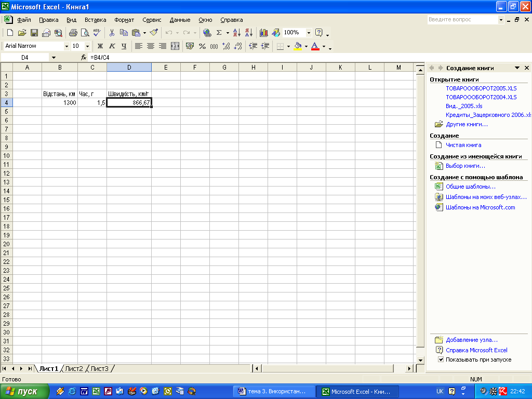Open the task pane menu dropdown arrow
This screenshot has width=532, height=399.
(x=517, y=68)
